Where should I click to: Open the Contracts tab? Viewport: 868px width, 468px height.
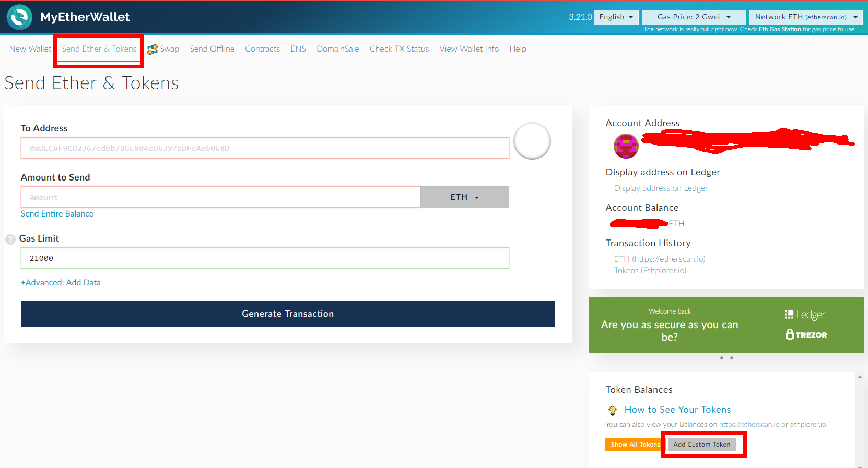coord(263,49)
